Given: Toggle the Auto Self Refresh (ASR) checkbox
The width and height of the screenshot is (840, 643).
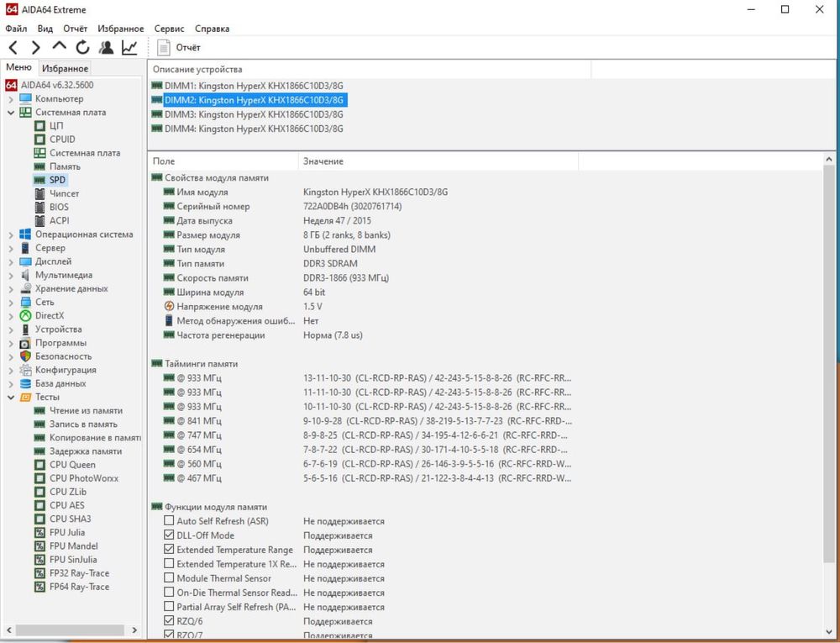Looking at the screenshot, I should [169, 520].
